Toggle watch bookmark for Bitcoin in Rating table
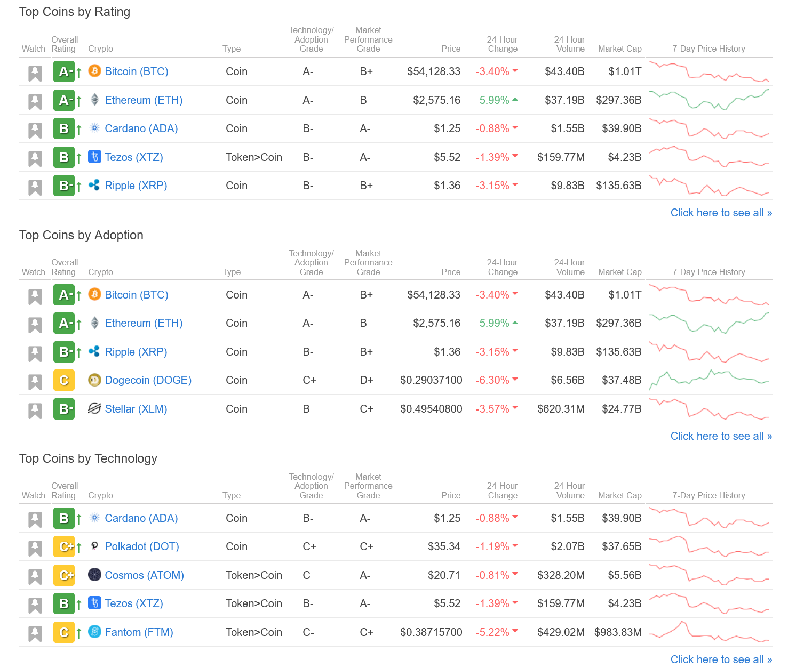This screenshot has height=668, width=812. [x=35, y=73]
